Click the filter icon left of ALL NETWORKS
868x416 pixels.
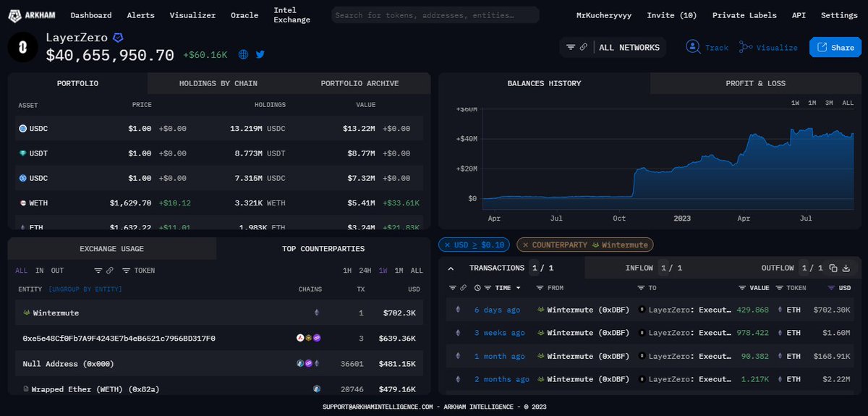571,47
